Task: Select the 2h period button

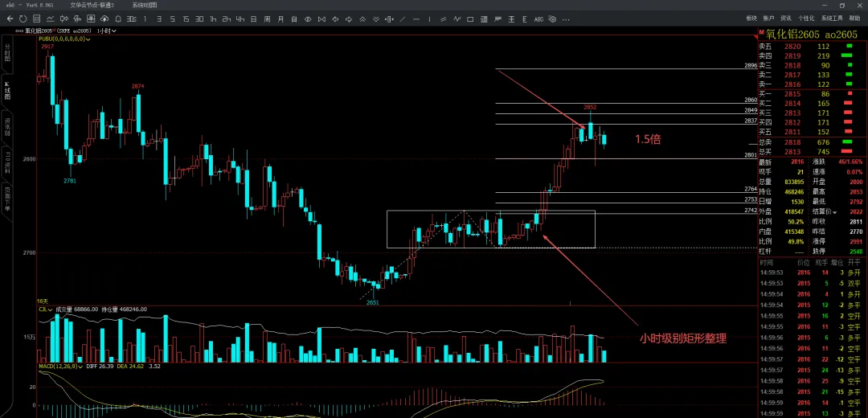Action: point(227,18)
